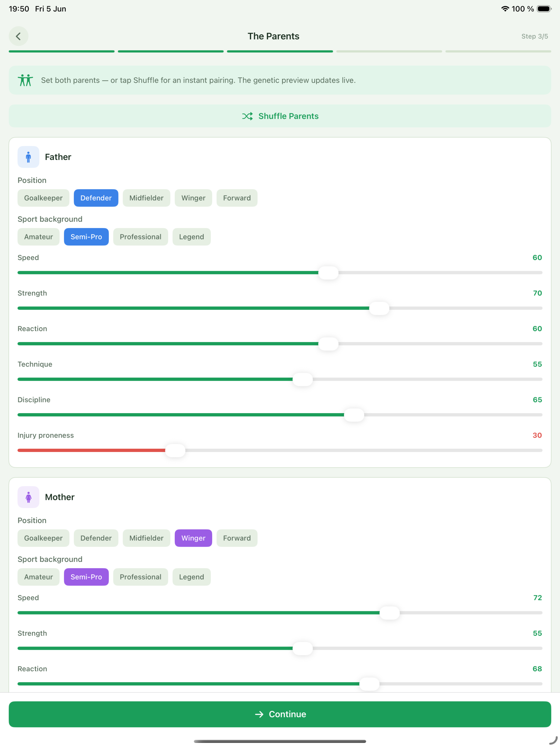This screenshot has height=747, width=560.
Task: Select Midfielder position for Father
Action: (x=147, y=198)
